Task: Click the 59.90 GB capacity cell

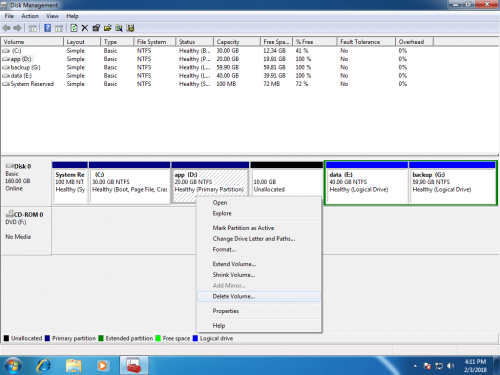Action: (228, 67)
